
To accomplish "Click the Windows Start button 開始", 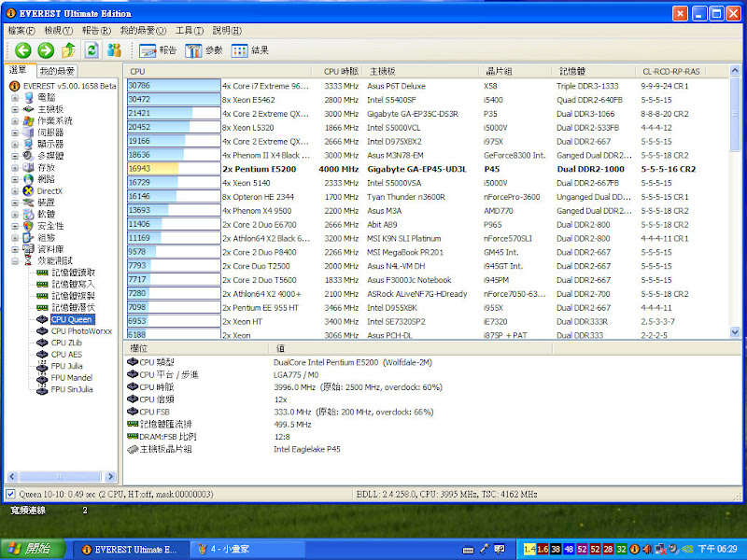I will [x=28, y=549].
